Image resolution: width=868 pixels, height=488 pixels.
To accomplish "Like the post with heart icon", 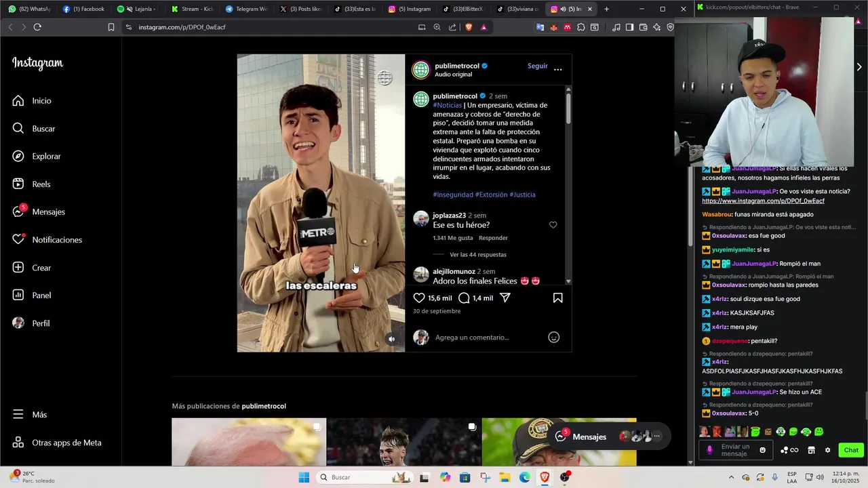I will pyautogui.click(x=419, y=298).
